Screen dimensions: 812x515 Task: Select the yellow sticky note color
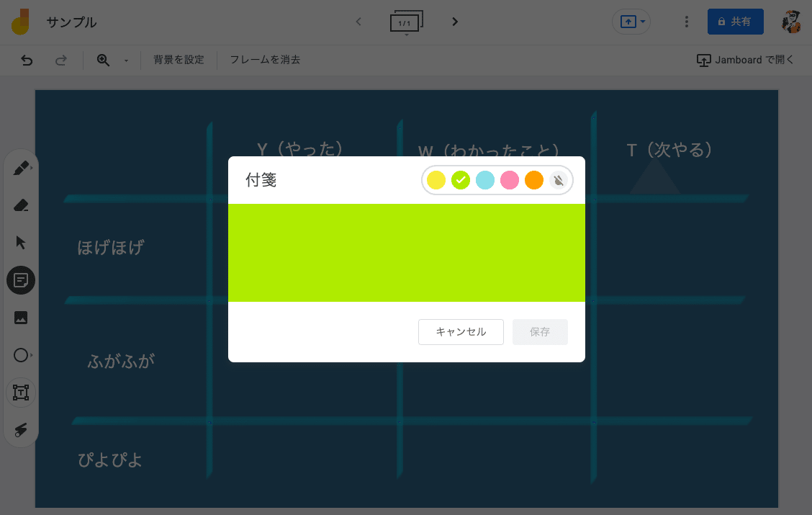coord(436,180)
